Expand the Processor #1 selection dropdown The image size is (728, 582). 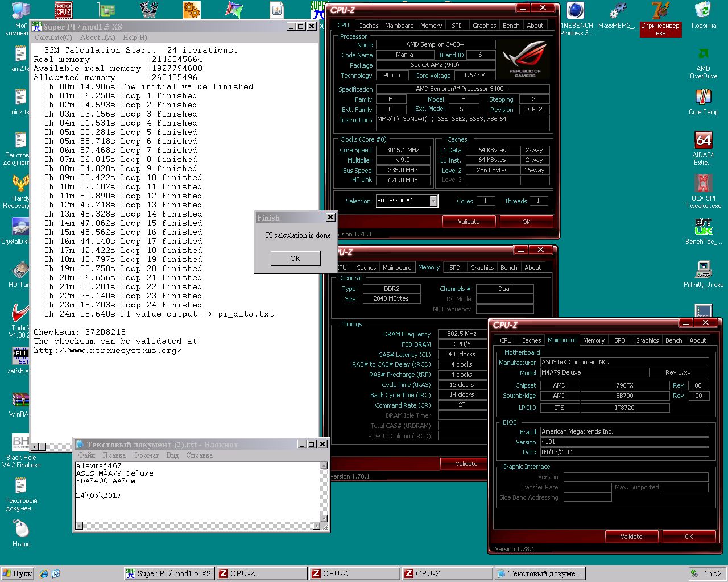(x=433, y=201)
